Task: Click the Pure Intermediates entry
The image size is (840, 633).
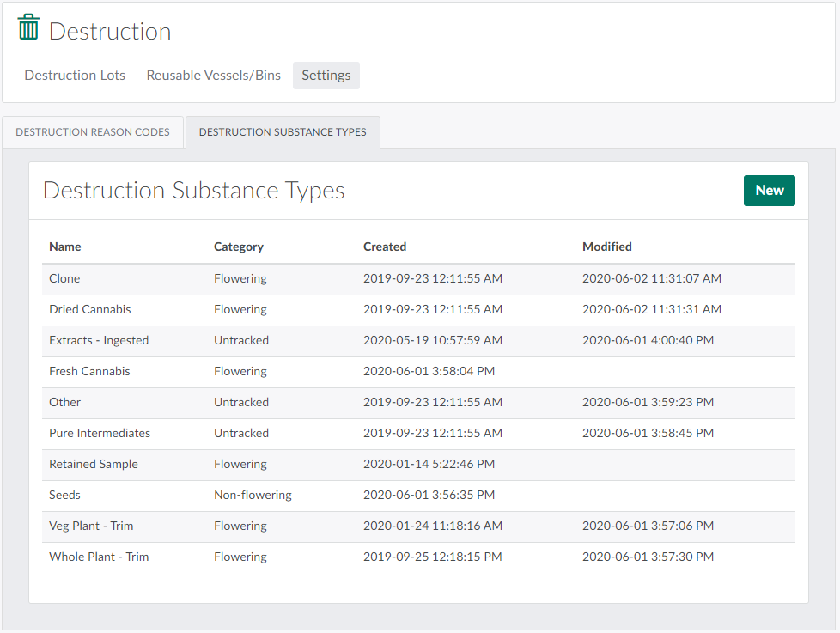Action: [100, 433]
